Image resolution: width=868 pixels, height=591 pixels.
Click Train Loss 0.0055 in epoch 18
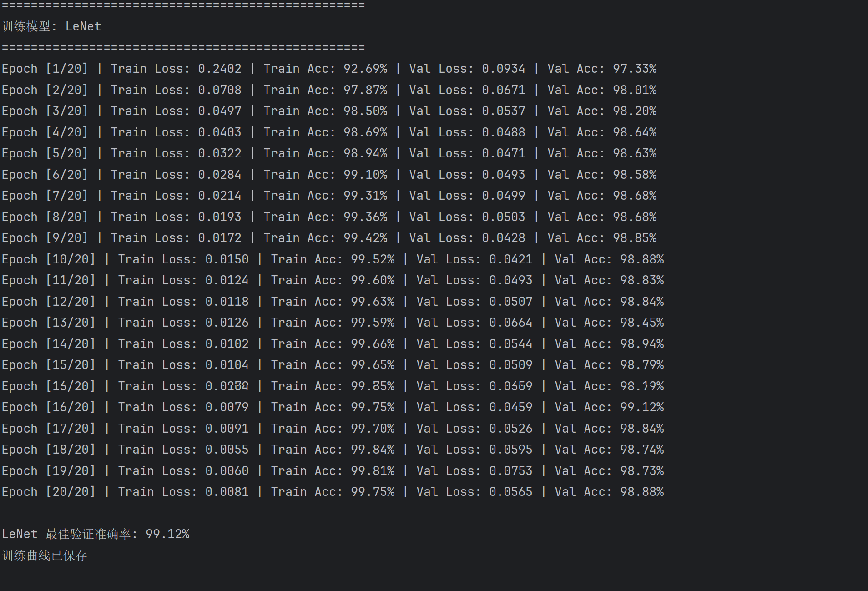pyautogui.click(x=227, y=450)
